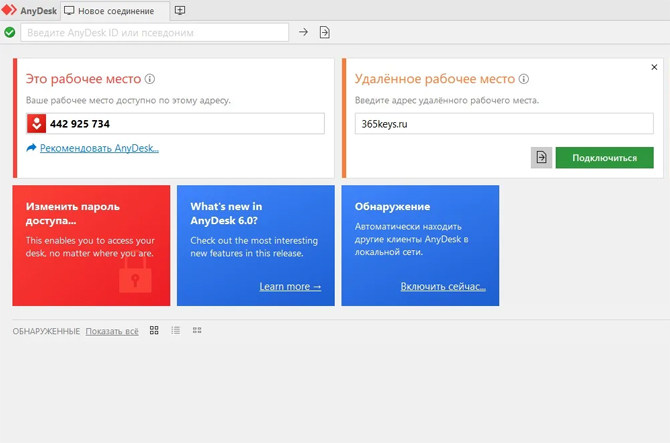
Task: Click the red AnyDesk ID download icon
Action: coord(37,124)
